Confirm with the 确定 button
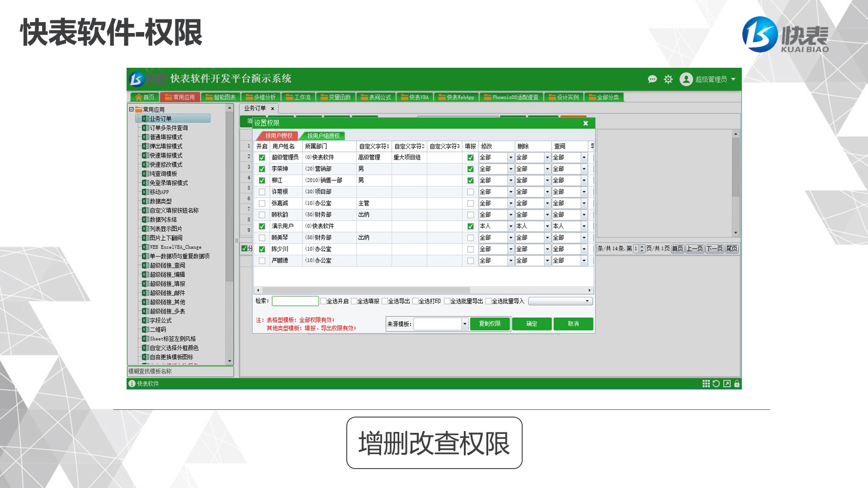Viewport: 868px width, 488px height. click(x=532, y=324)
